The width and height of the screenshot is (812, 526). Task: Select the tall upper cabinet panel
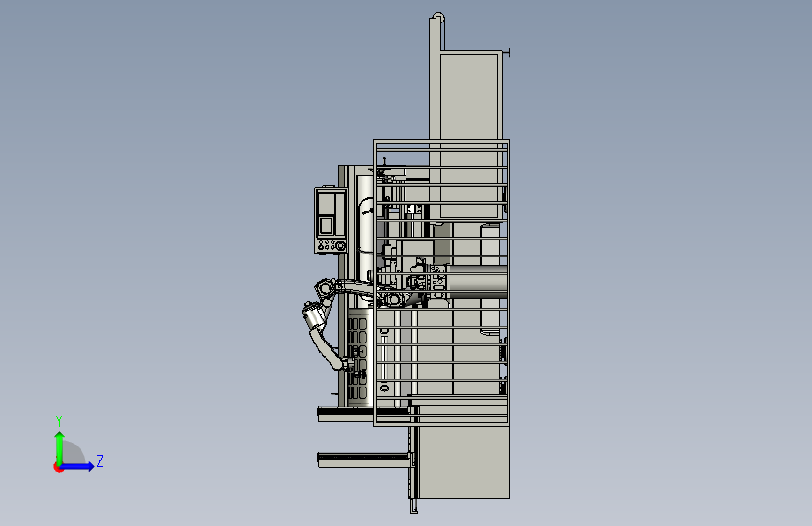coord(468,135)
